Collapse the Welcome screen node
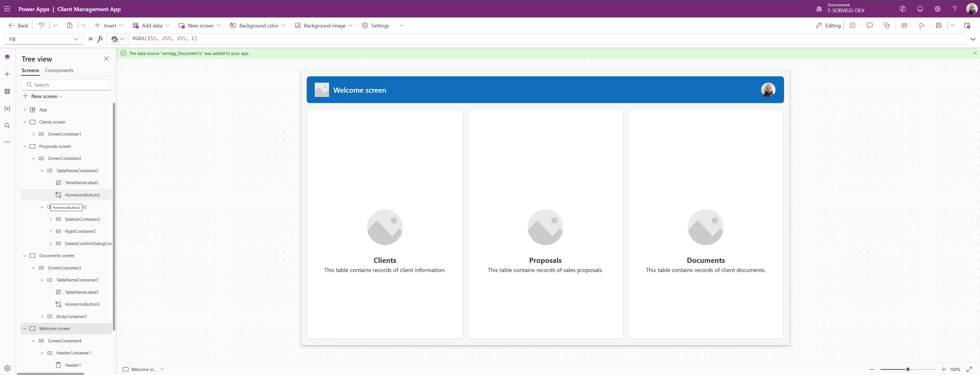 tap(25, 329)
